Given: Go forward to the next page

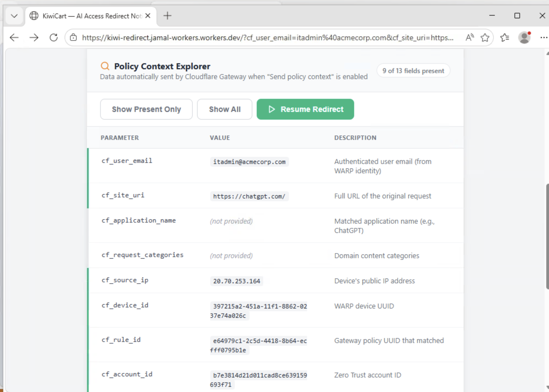Looking at the screenshot, I should click(34, 38).
